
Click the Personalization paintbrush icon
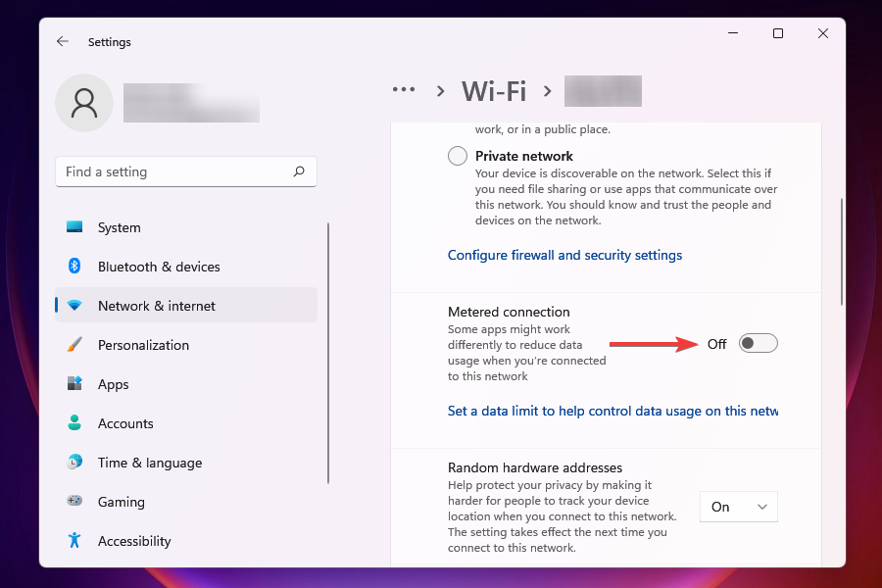click(74, 344)
